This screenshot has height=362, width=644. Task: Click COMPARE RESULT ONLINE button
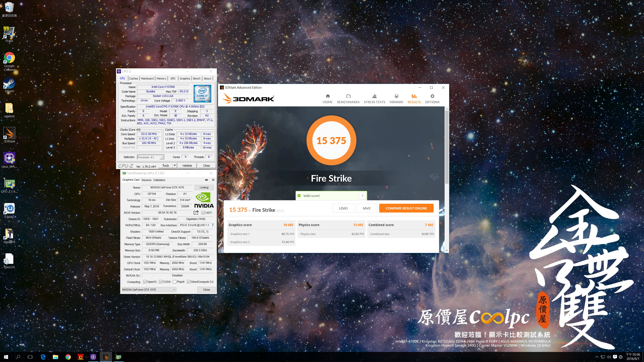click(406, 208)
